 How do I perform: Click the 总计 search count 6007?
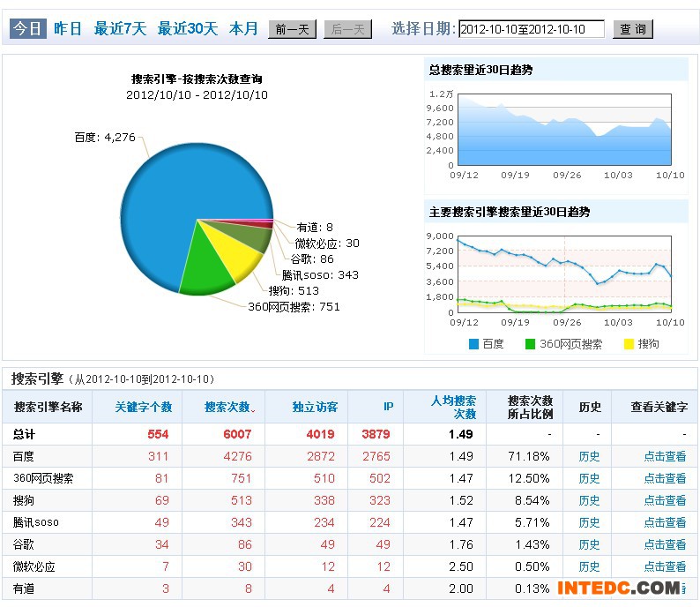point(237,434)
